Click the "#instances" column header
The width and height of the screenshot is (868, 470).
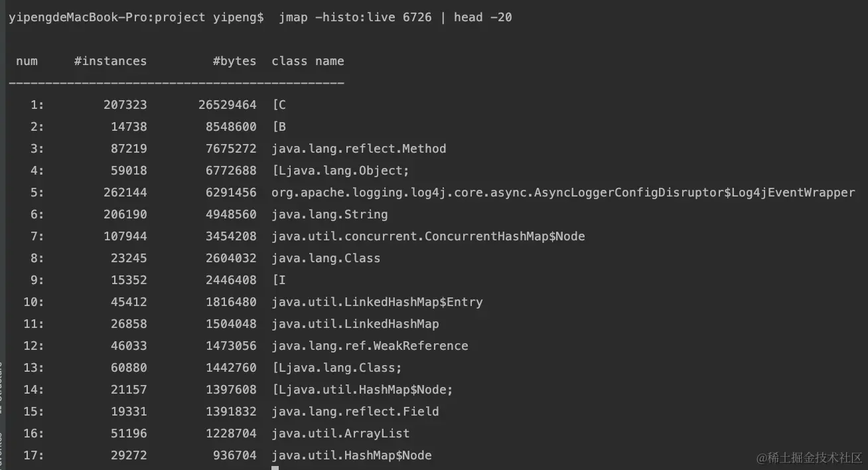[110, 61]
